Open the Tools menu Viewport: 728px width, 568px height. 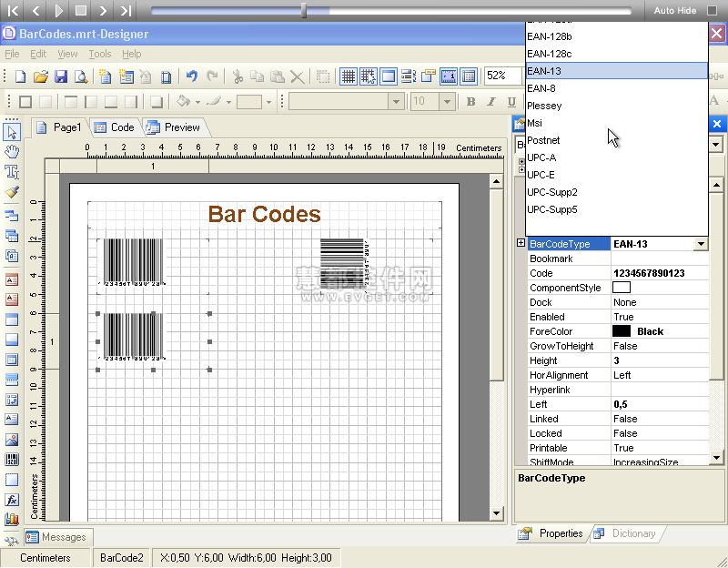(x=100, y=54)
